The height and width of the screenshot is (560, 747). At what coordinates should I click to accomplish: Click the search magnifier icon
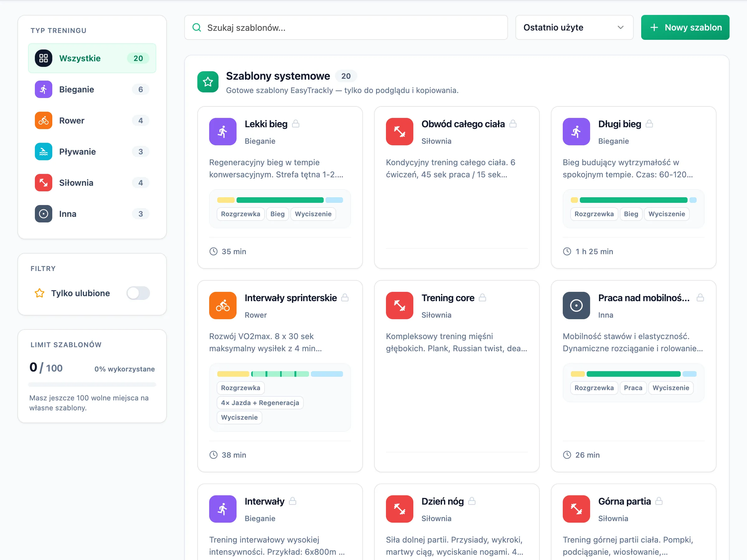point(196,27)
